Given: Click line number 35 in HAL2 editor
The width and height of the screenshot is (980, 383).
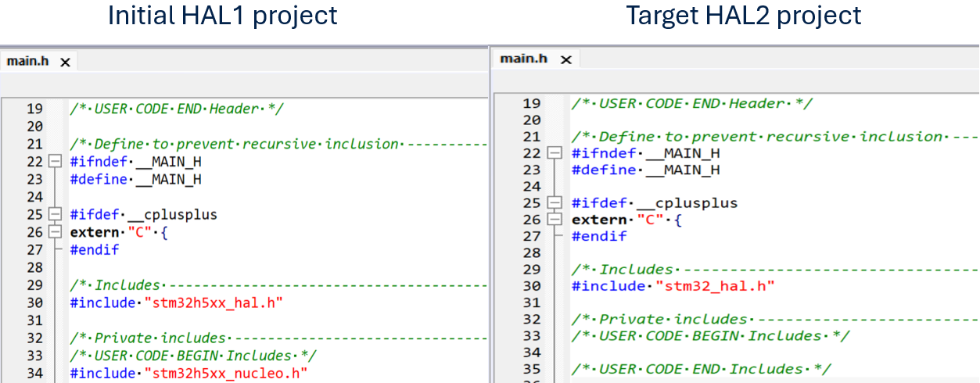Looking at the screenshot, I should (x=531, y=369).
